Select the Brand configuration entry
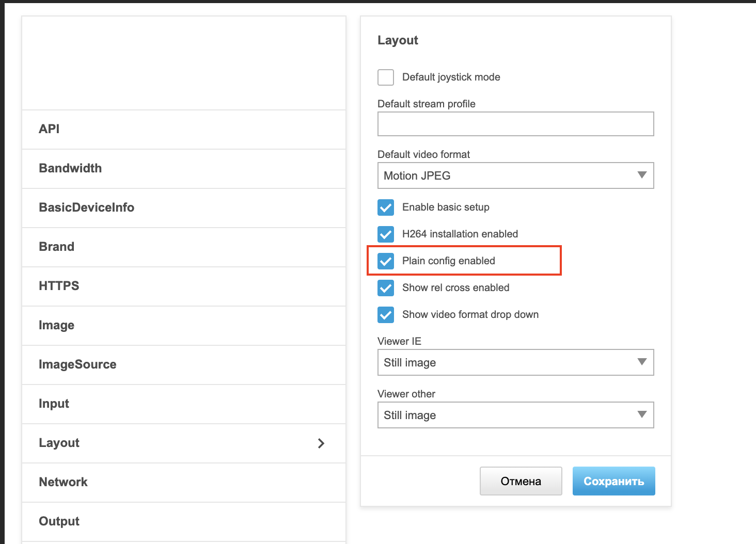The height and width of the screenshot is (544, 756). point(183,247)
